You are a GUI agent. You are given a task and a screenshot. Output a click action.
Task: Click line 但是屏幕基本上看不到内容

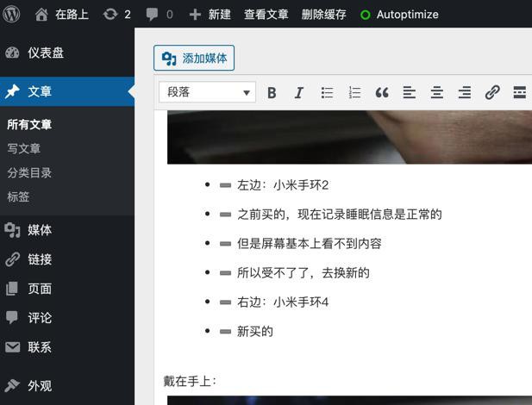(310, 244)
